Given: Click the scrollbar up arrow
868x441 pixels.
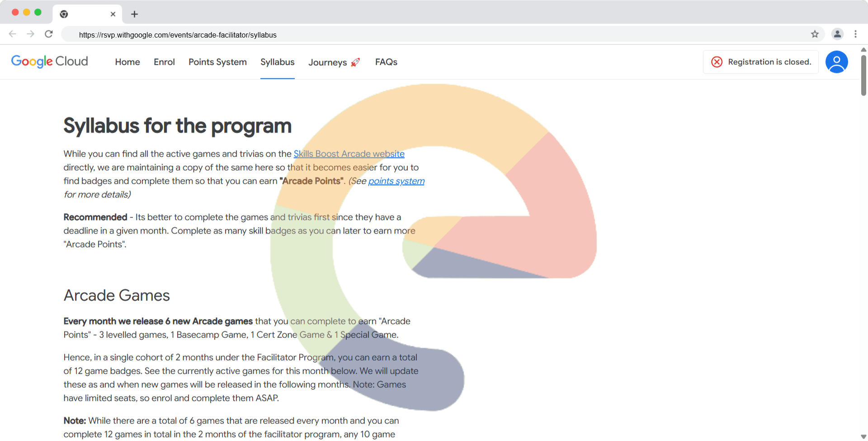Looking at the screenshot, I should coord(863,50).
